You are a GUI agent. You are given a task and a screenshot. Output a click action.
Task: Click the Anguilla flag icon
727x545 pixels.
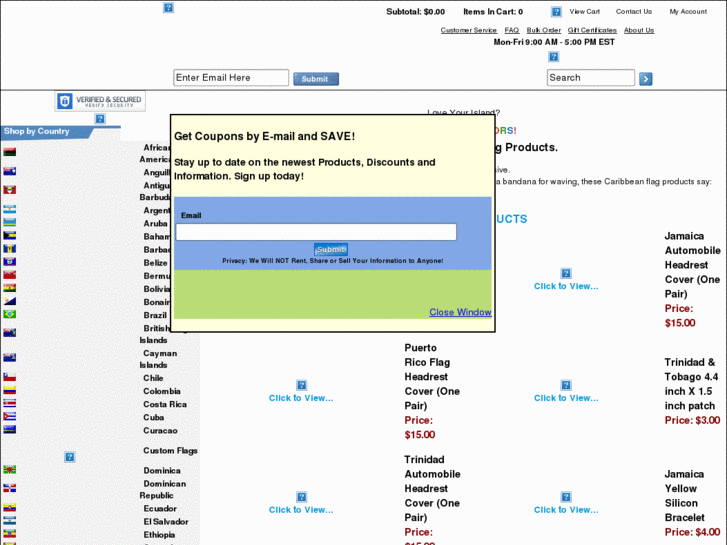click(x=10, y=172)
